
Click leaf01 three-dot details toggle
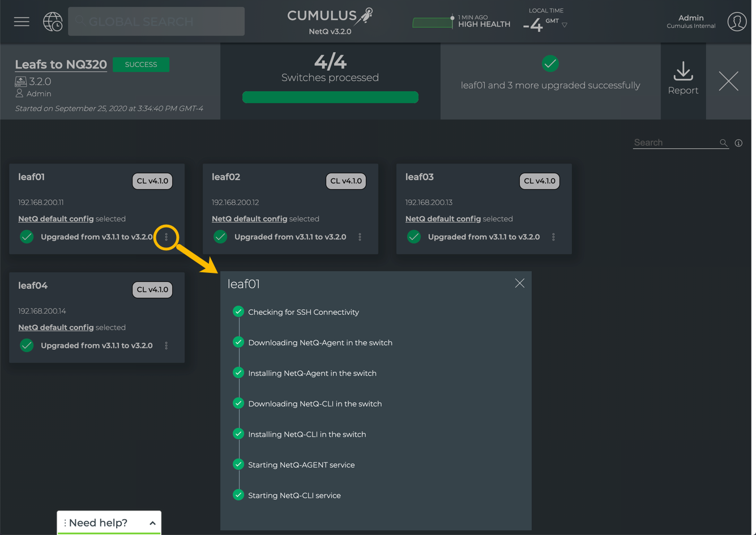[166, 237]
